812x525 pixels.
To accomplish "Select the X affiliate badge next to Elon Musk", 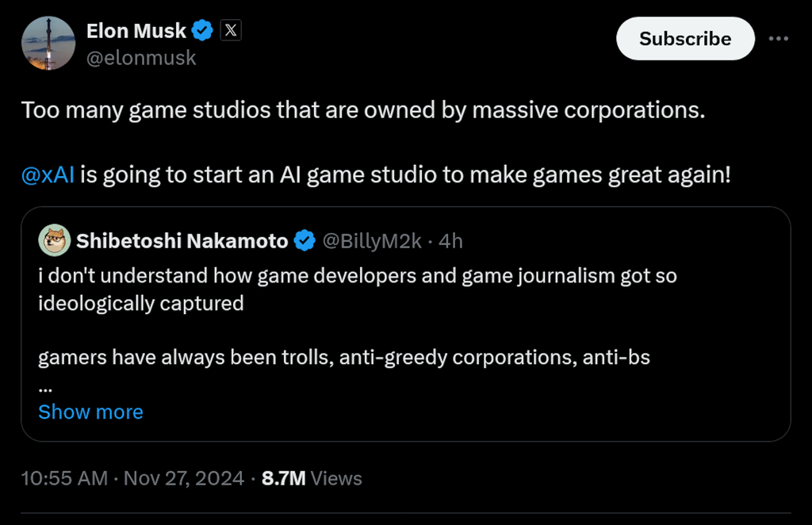I will (x=230, y=30).
